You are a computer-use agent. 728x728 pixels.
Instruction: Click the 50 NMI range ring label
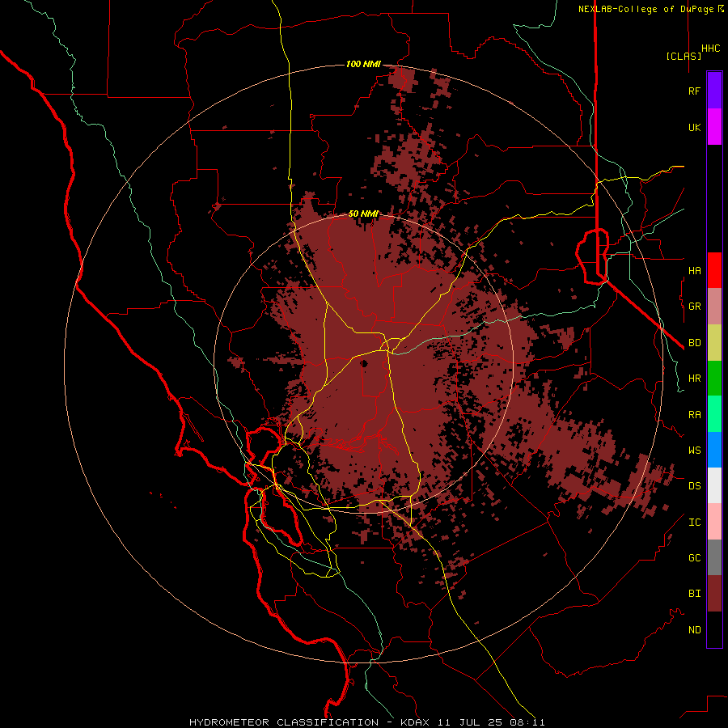(x=363, y=214)
